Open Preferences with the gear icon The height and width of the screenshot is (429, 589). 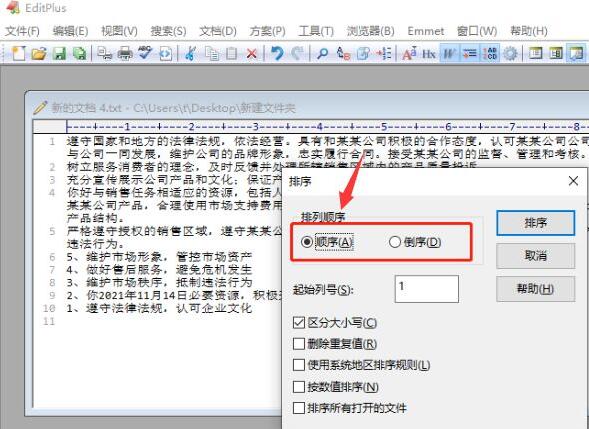point(510,54)
